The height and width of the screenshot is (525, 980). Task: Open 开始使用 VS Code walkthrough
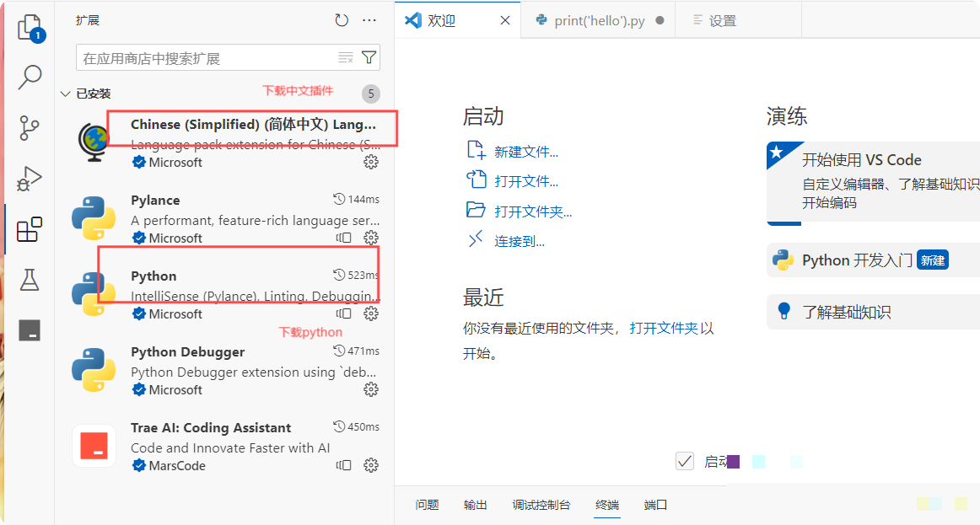coord(873,182)
